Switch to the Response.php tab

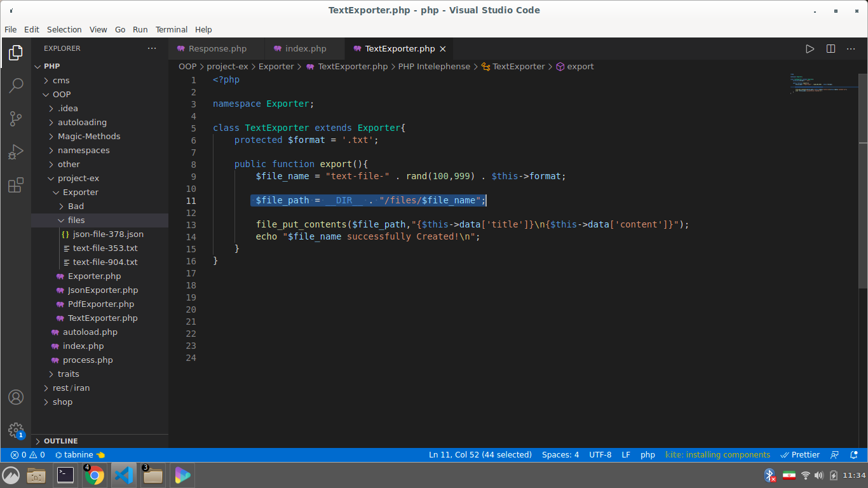click(216, 49)
